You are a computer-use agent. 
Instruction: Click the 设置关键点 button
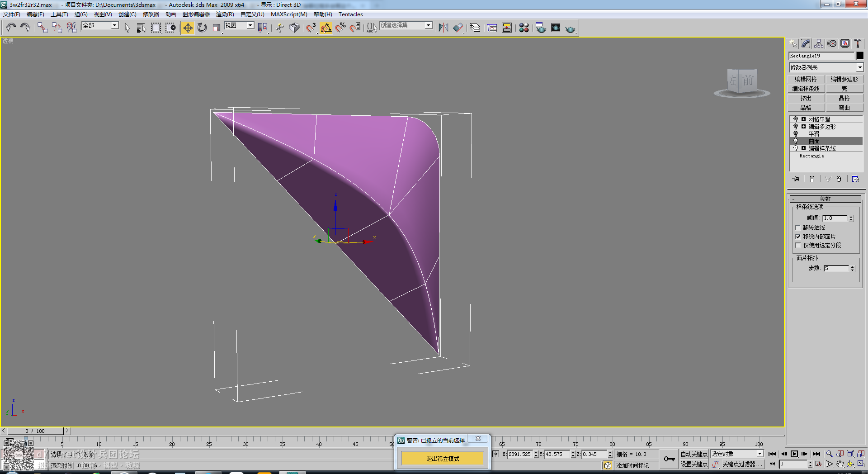coord(694,464)
